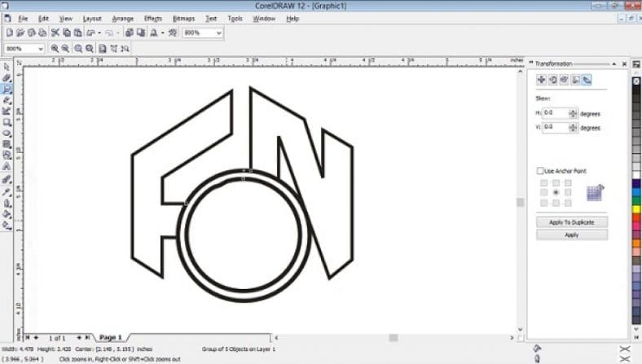Open the Position tab in Transformation docker

click(x=541, y=80)
